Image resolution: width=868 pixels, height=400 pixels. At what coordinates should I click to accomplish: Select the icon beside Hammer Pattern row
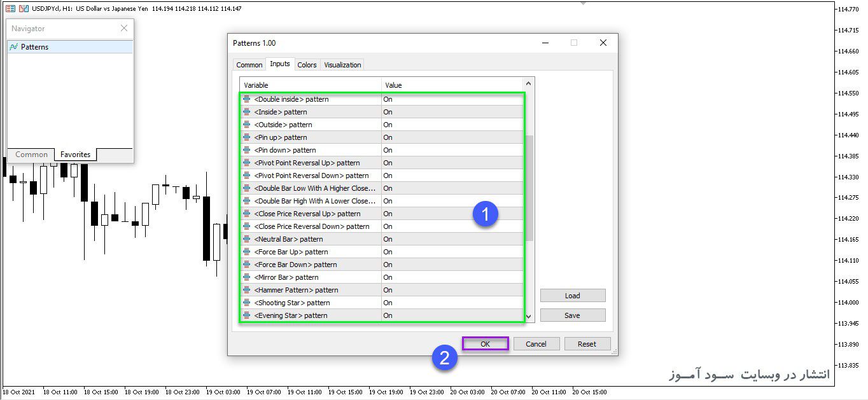[x=247, y=290]
